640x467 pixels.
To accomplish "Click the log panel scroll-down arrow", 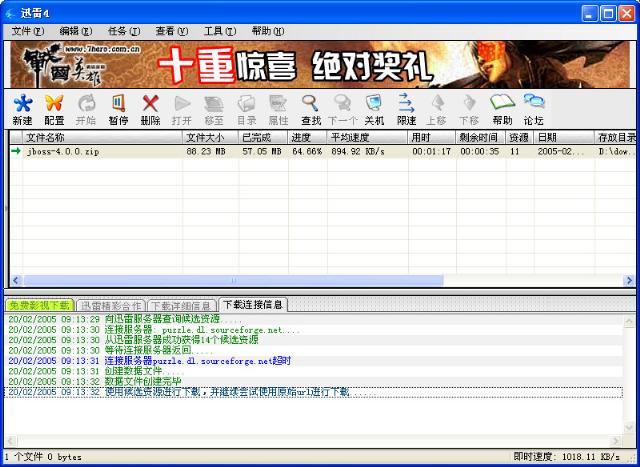I will [x=629, y=427].
